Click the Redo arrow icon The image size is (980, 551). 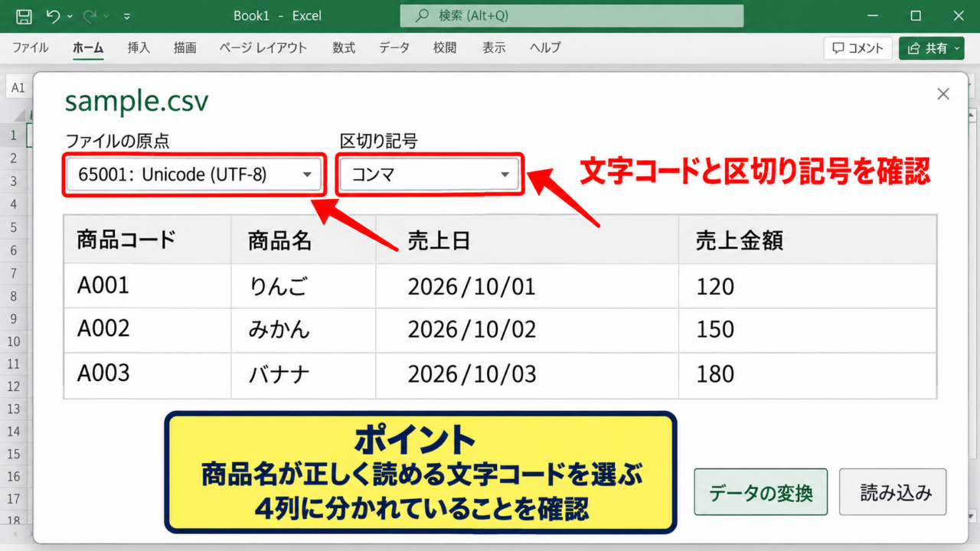[x=89, y=15]
